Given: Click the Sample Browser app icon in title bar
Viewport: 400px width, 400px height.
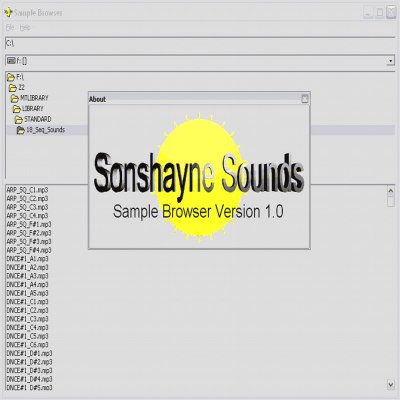Looking at the screenshot, I should (8, 13).
